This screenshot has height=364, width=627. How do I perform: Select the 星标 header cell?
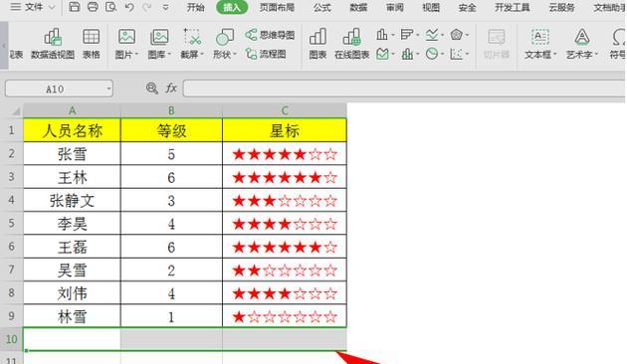point(285,130)
